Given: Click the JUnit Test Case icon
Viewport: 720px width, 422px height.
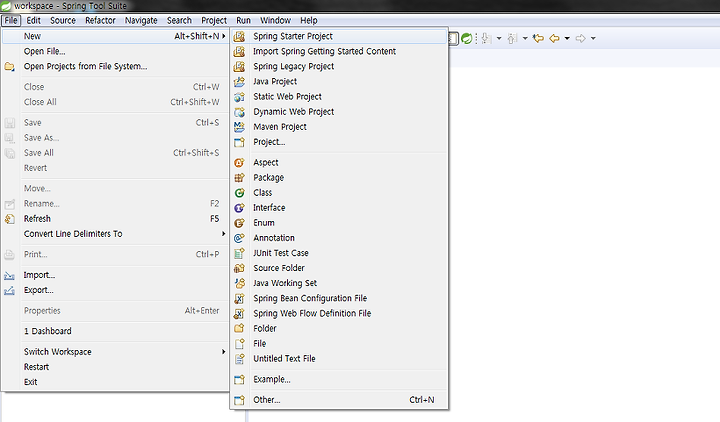Looking at the screenshot, I should pyautogui.click(x=239, y=253).
